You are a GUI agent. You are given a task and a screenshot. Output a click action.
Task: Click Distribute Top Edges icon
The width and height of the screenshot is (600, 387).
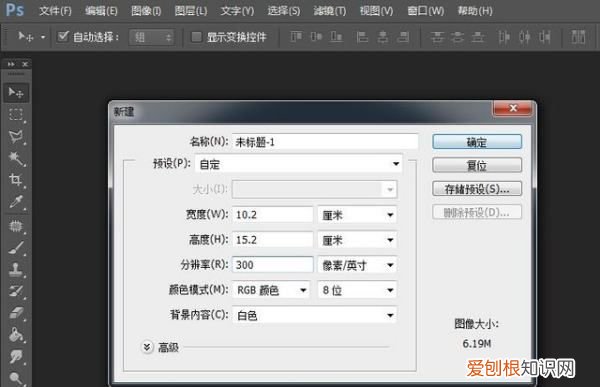point(437,37)
